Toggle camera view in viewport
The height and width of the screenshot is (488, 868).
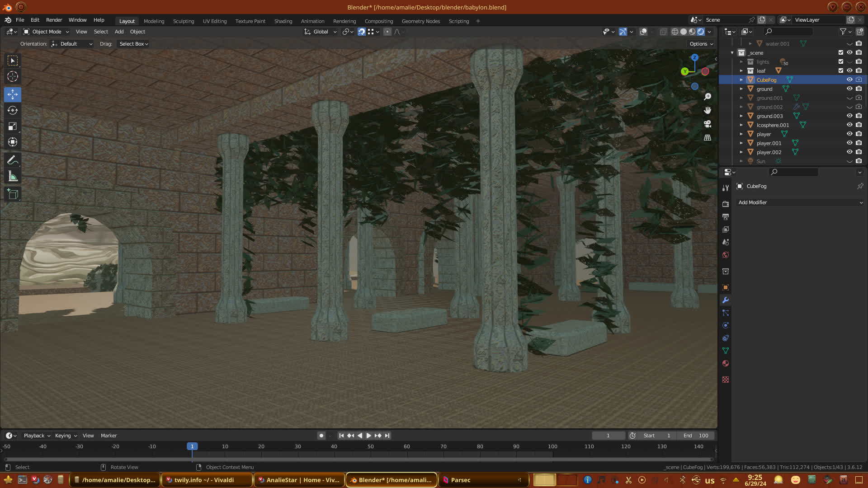[708, 124]
